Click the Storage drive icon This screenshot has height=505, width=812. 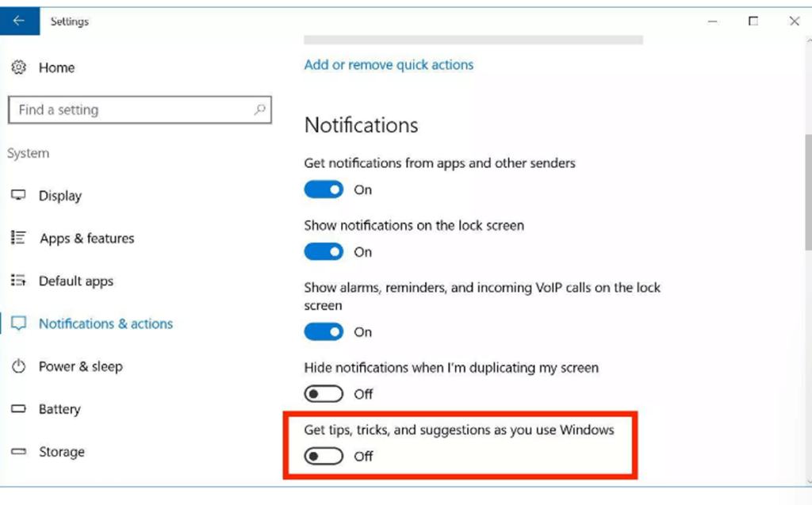click(19, 452)
